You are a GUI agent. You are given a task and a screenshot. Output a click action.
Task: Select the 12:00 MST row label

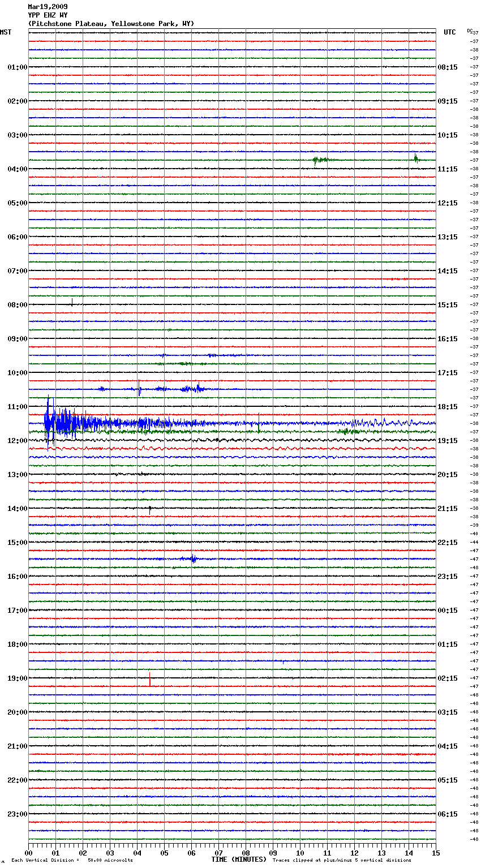[x=17, y=441]
